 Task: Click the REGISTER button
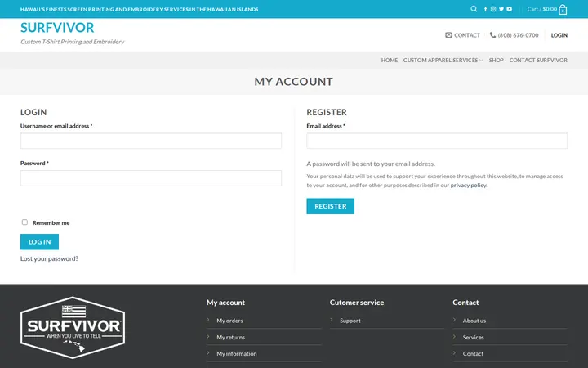pos(331,206)
